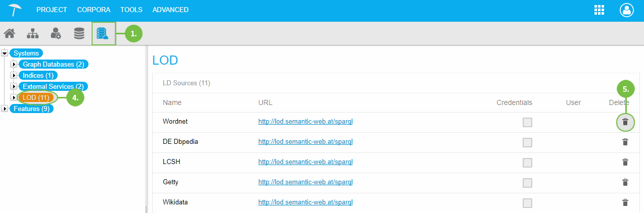644x213 pixels.
Task: Toggle Credentials checkbox for DE Dbpedia
Action: click(527, 142)
